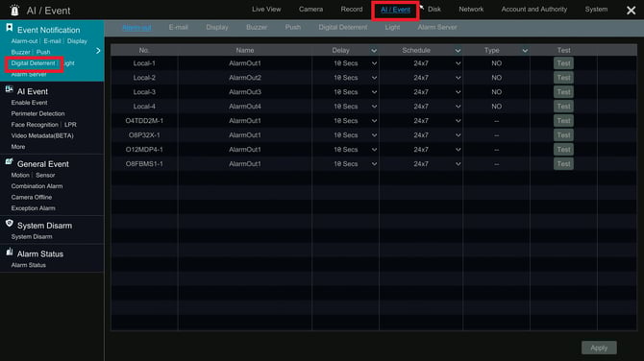This screenshot has width=644, height=361.
Task: Open LPR settings
Action: point(70,125)
